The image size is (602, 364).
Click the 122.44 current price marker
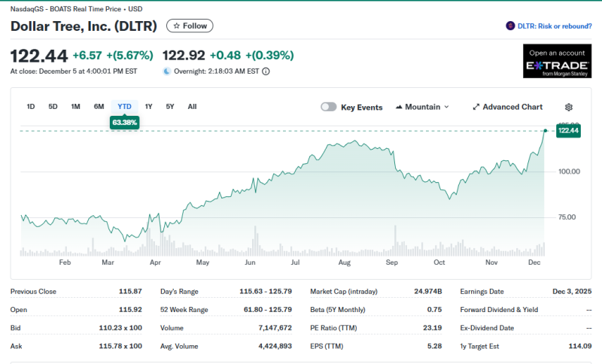pyautogui.click(x=568, y=131)
